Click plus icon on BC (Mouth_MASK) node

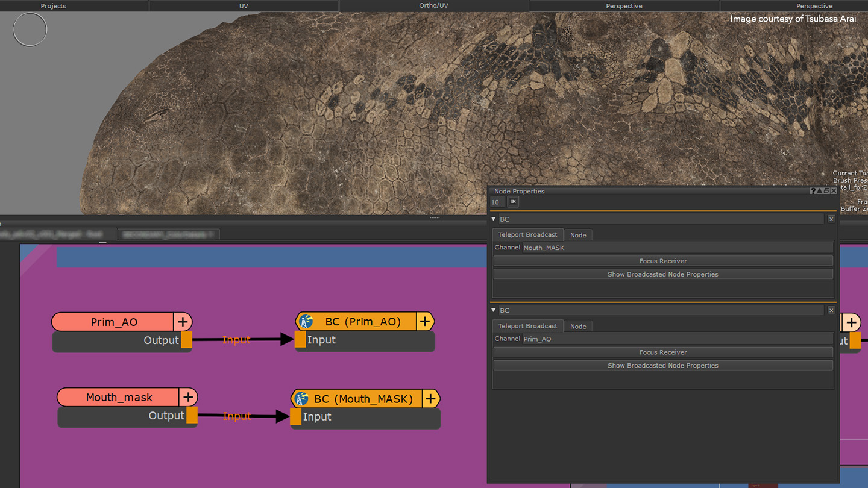tap(430, 399)
